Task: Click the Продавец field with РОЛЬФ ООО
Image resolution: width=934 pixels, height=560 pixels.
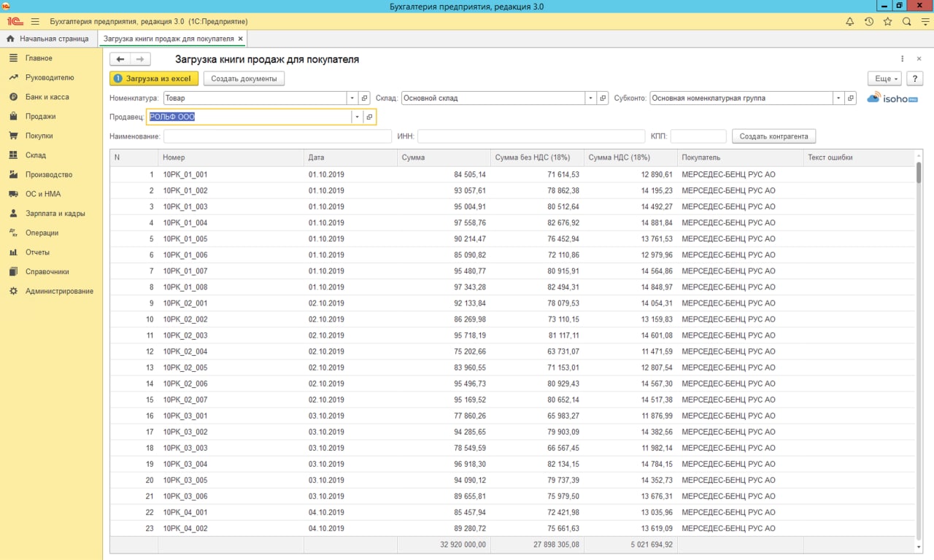Action: (x=249, y=117)
